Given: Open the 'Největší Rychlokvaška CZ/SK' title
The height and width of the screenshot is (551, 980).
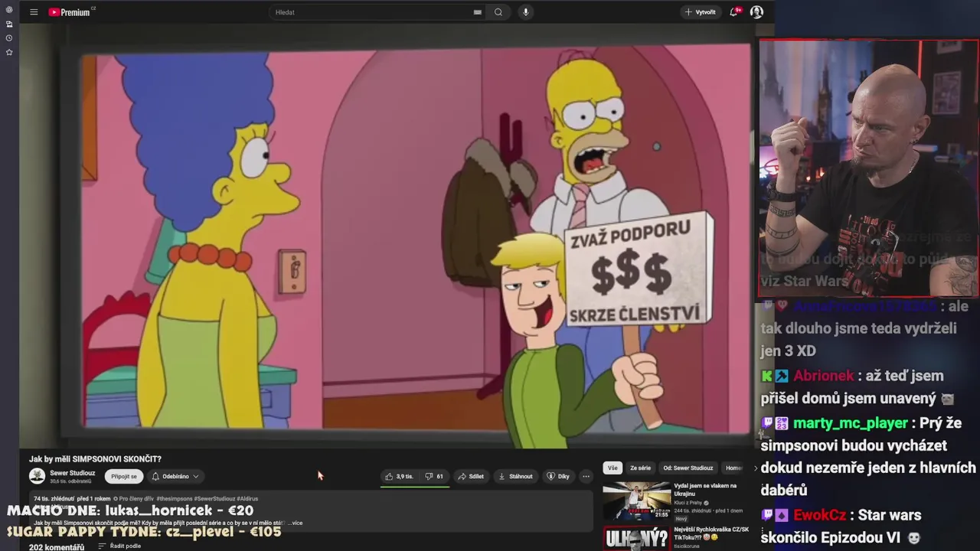Looking at the screenshot, I should 711,533.
